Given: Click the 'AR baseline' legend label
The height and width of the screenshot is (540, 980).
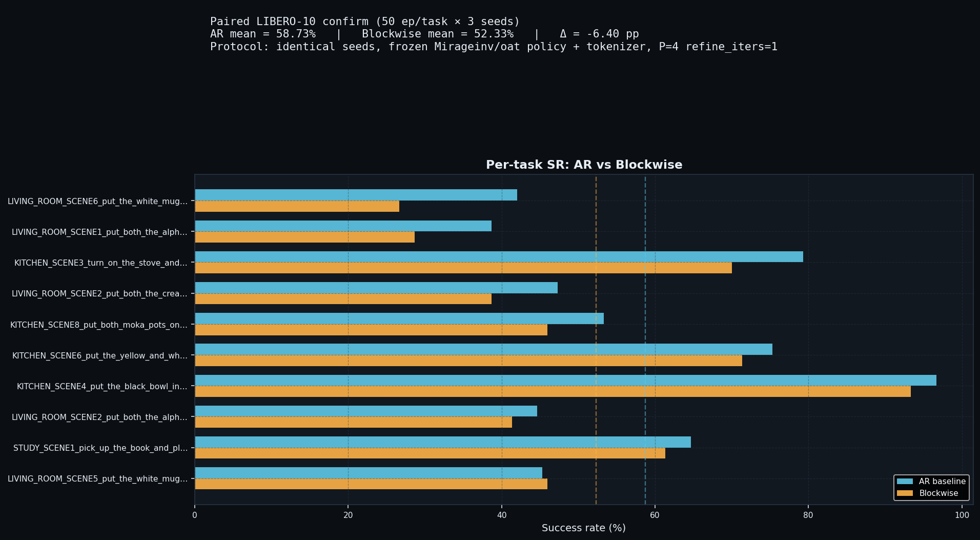Looking at the screenshot, I should click(942, 482).
